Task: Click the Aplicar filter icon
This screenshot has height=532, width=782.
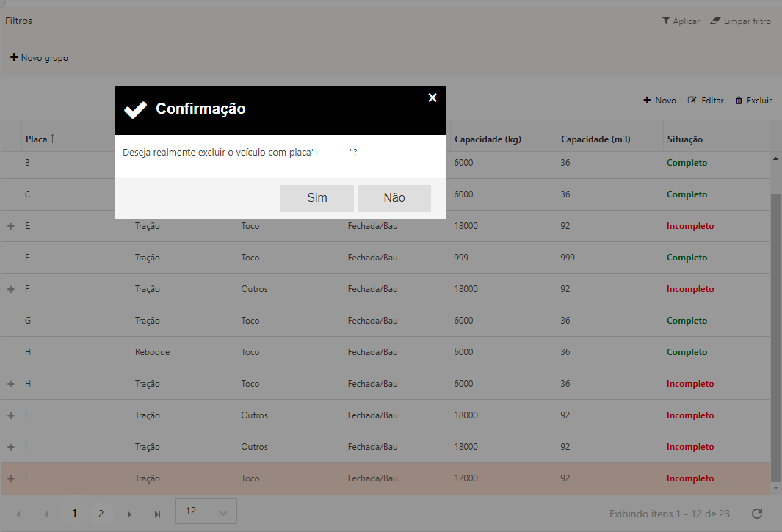Action: 666,21
